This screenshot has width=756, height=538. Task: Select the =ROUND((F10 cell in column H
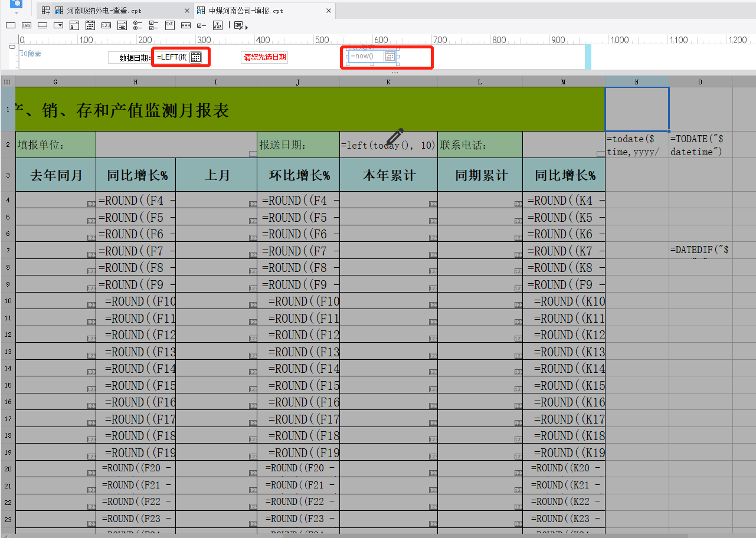[x=136, y=301]
